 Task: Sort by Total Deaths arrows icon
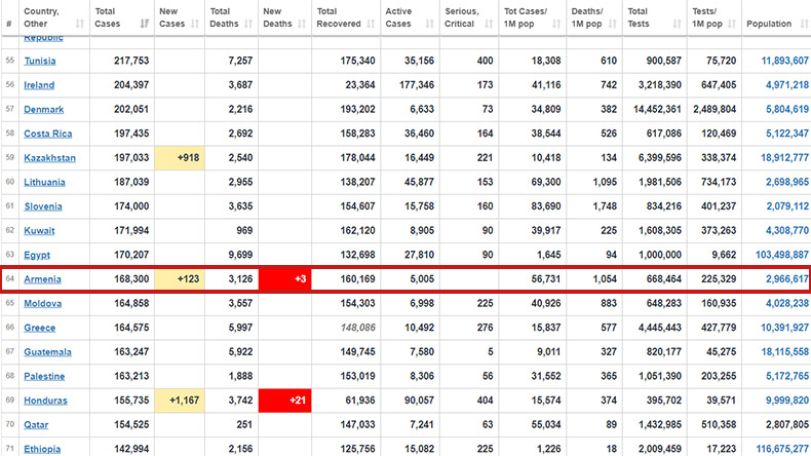pyautogui.click(x=249, y=24)
